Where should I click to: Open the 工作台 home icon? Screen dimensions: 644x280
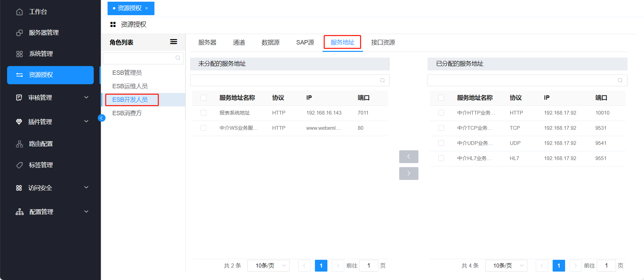[x=20, y=12]
